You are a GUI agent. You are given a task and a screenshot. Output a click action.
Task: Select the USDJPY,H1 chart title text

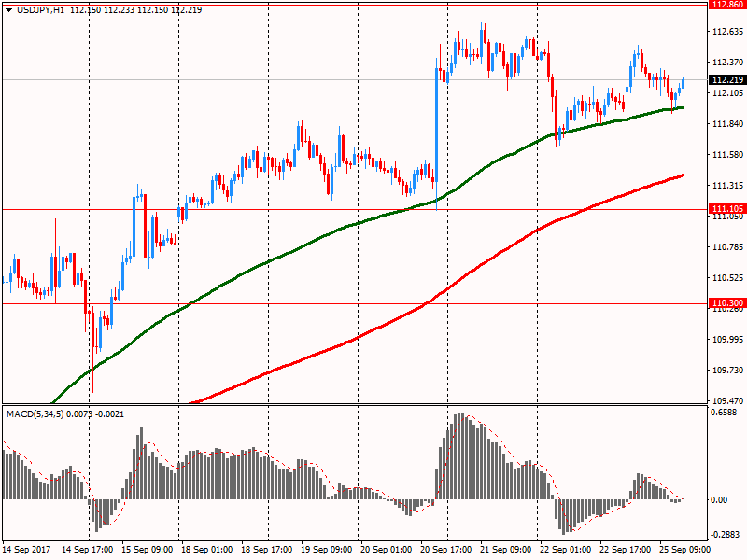click(x=40, y=10)
